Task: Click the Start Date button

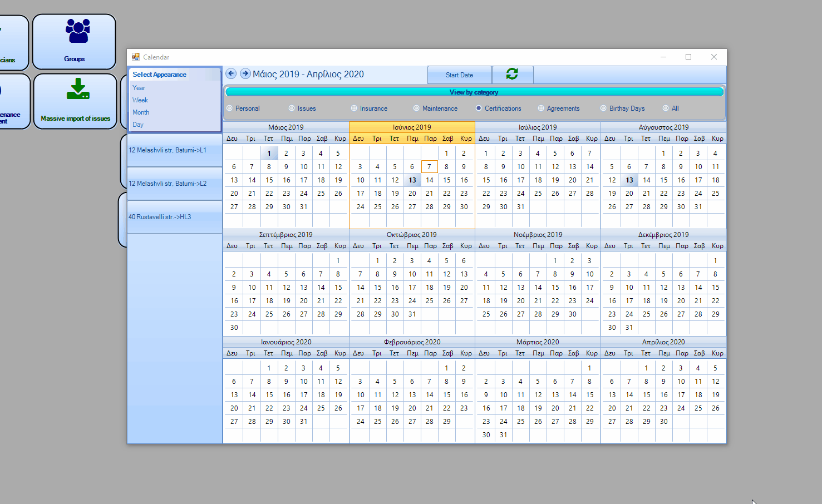Action: click(x=459, y=75)
